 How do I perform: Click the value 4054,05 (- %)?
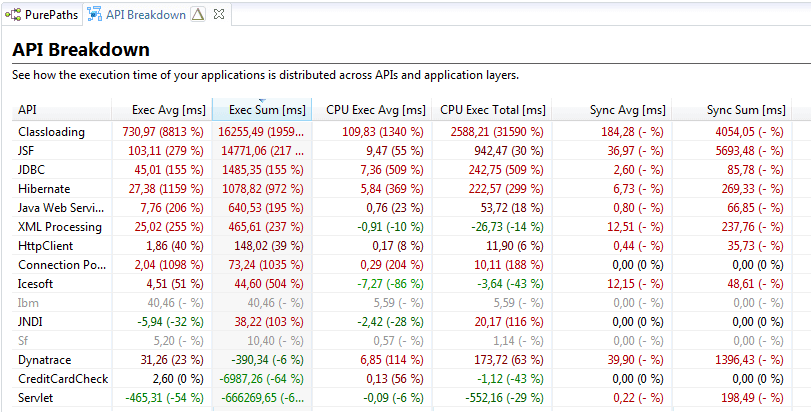[x=749, y=132]
